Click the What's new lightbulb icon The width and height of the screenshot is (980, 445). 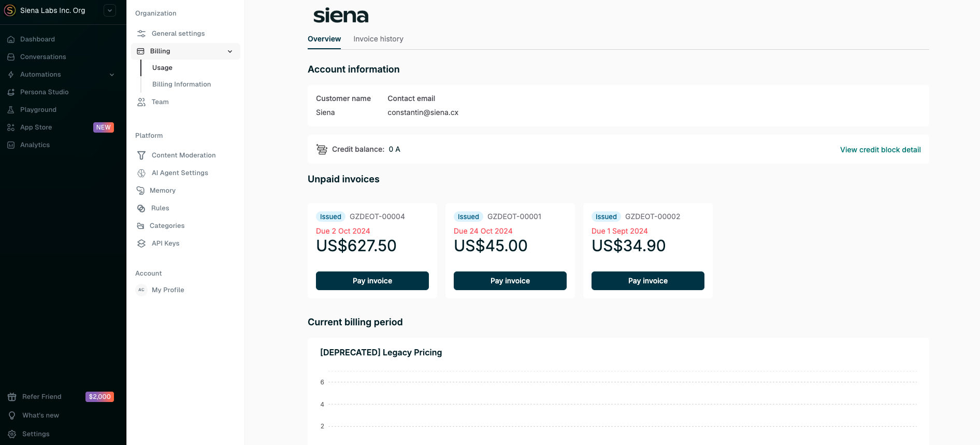(x=12, y=415)
